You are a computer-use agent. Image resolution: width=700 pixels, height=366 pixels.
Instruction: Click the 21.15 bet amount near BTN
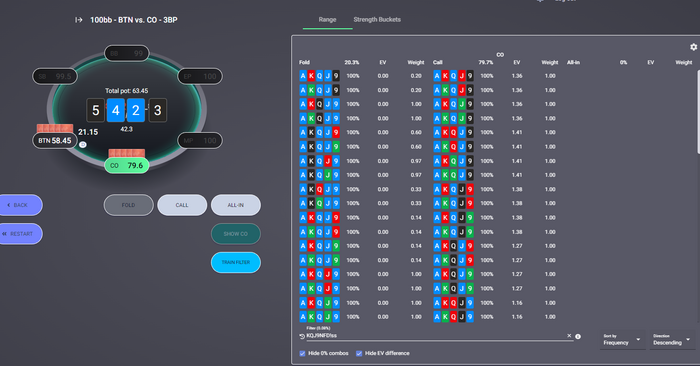(88, 132)
